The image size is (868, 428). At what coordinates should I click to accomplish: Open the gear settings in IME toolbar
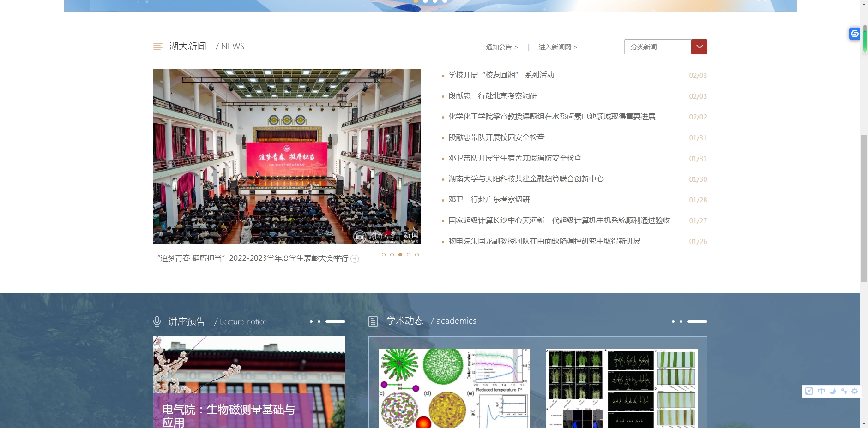coord(855,391)
